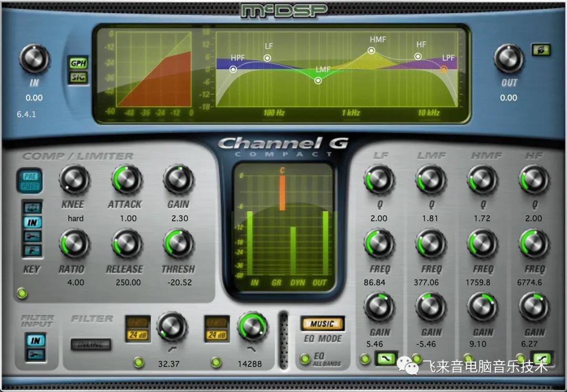Adjust the IN input level knob

click(x=34, y=59)
